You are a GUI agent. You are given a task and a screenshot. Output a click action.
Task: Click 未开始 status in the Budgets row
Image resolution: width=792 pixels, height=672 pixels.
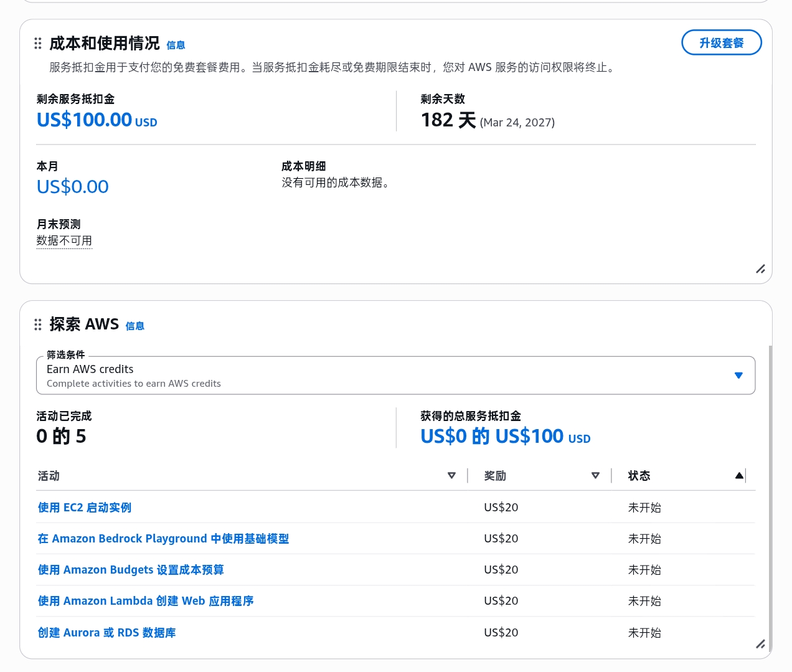tap(644, 570)
